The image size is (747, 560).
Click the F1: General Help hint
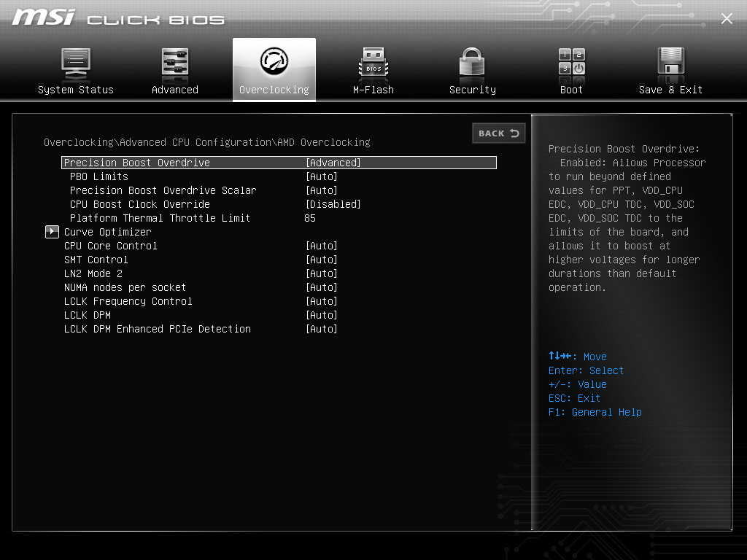[595, 412]
